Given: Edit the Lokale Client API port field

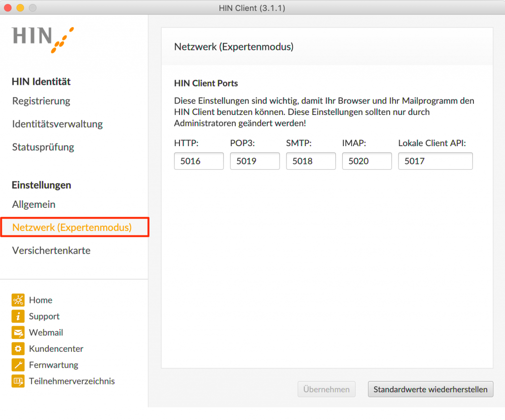Looking at the screenshot, I should pyautogui.click(x=435, y=161).
